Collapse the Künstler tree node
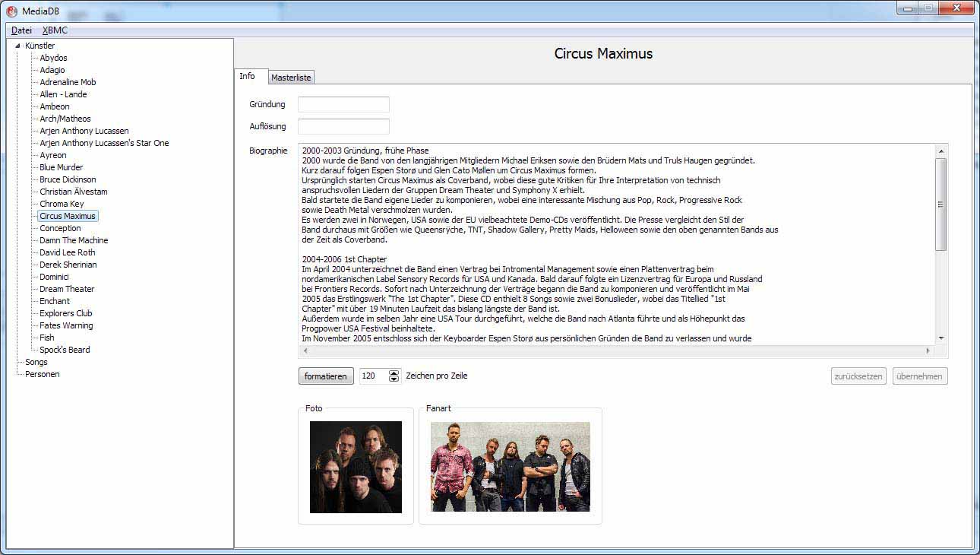This screenshot has height=555, width=980. tap(17, 46)
